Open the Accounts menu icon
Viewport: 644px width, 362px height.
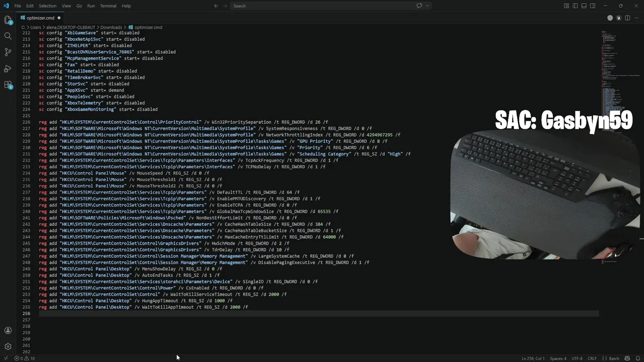coord(8,330)
